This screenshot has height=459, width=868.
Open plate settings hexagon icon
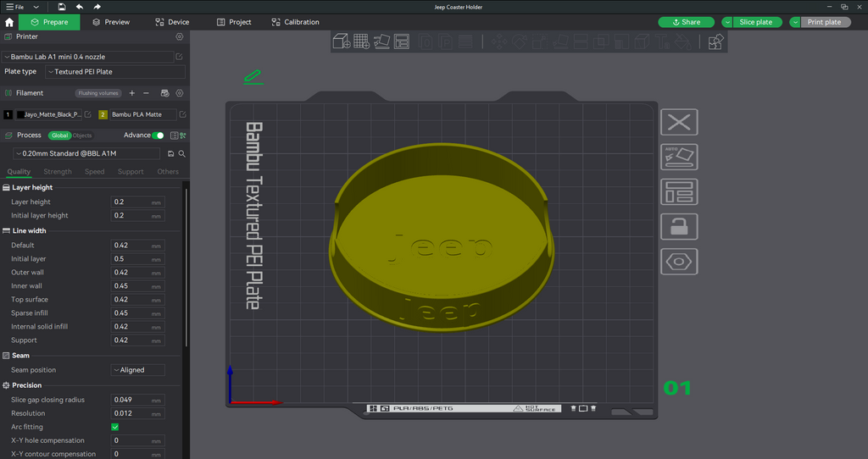[x=679, y=262]
